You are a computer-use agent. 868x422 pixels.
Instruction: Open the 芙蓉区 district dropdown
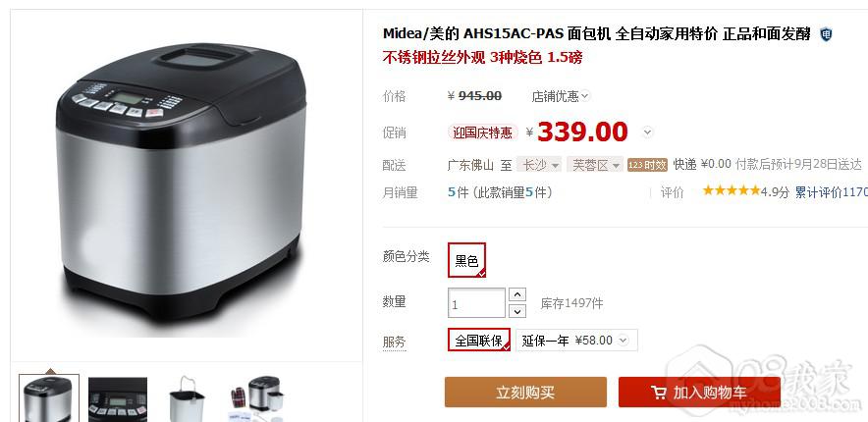click(x=595, y=165)
